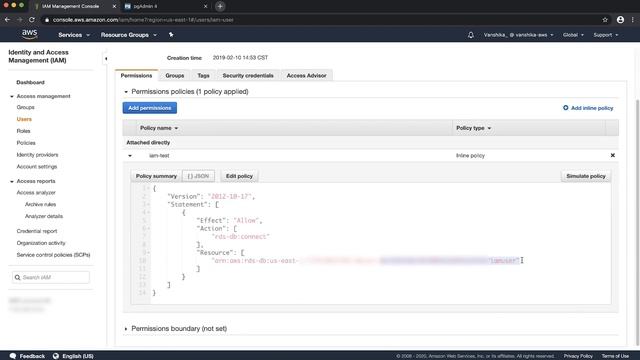Expand the Permissions boundary section

[126, 329]
